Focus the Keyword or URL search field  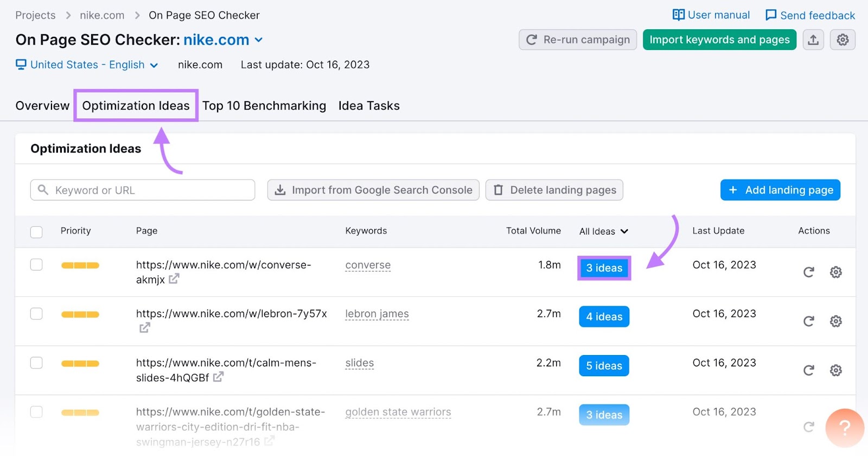click(x=143, y=190)
